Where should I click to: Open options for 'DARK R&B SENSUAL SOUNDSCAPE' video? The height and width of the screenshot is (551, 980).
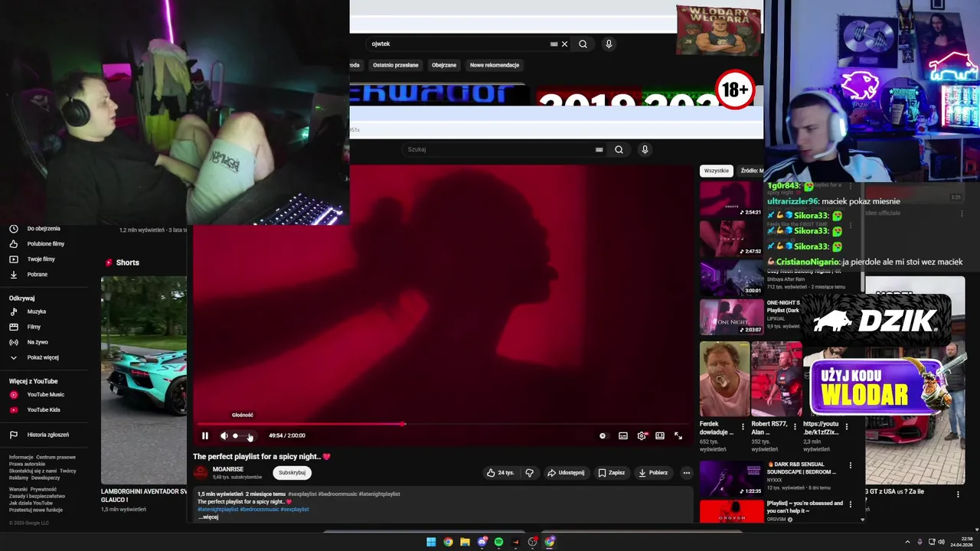click(850, 465)
